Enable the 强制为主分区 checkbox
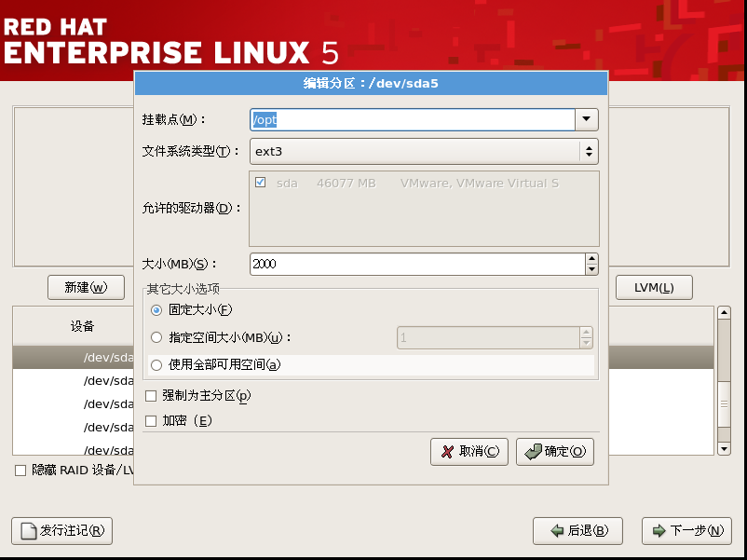 click(x=151, y=396)
